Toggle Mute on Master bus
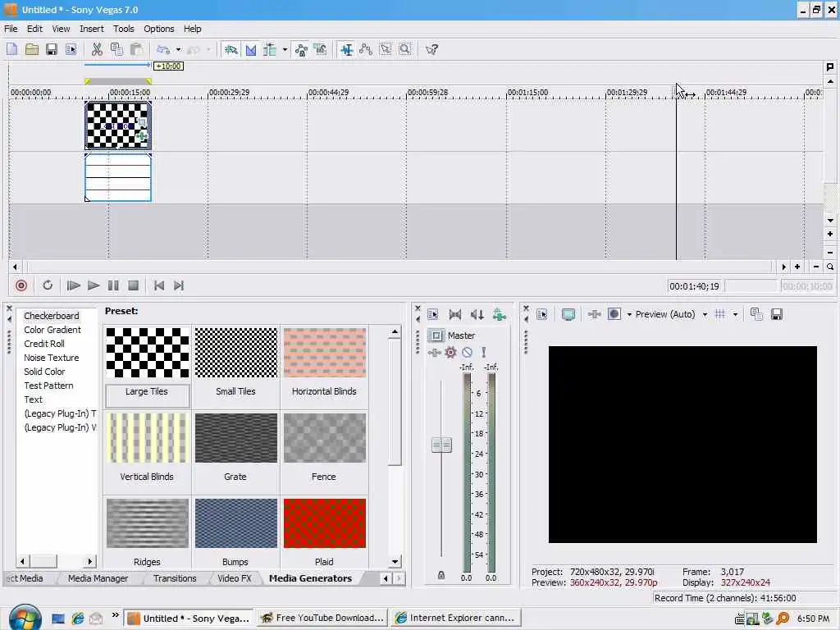The width and height of the screenshot is (840, 630). point(467,352)
